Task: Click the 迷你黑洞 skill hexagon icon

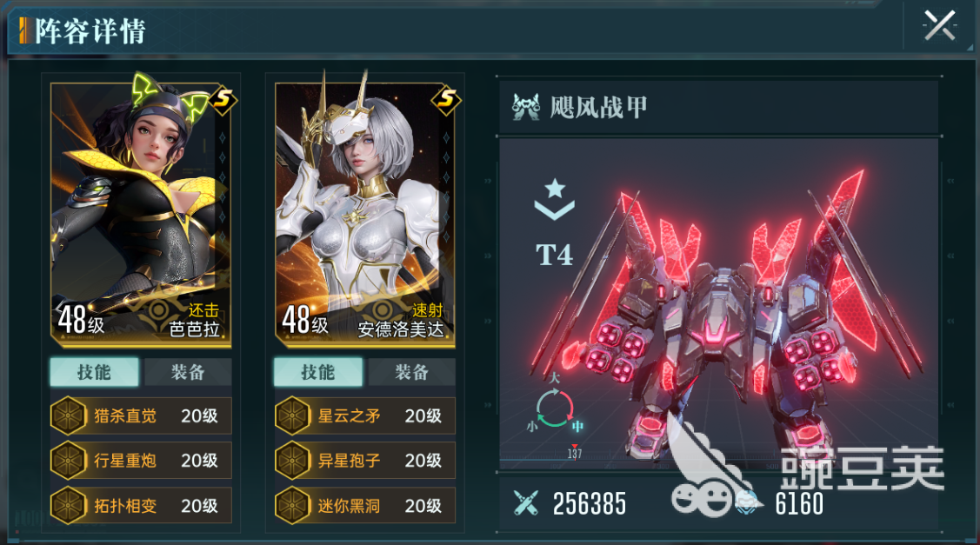Action: pyautogui.click(x=292, y=506)
